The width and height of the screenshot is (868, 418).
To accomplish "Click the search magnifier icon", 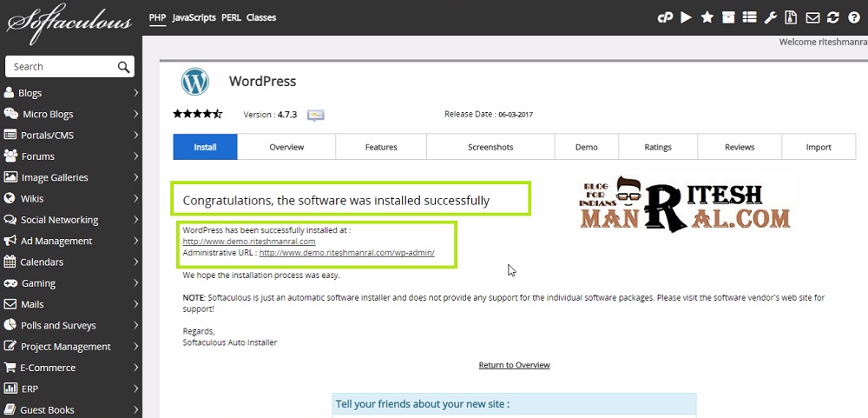I will pos(123,67).
